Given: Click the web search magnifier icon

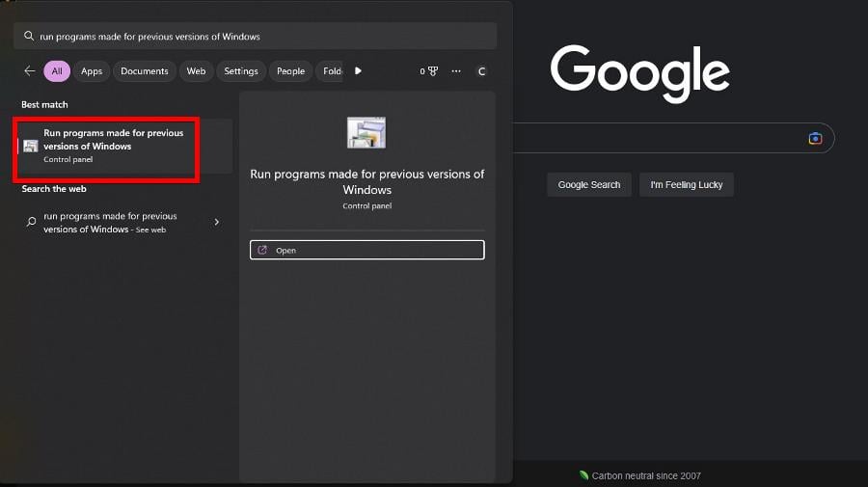Looking at the screenshot, I should click(x=31, y=222).
